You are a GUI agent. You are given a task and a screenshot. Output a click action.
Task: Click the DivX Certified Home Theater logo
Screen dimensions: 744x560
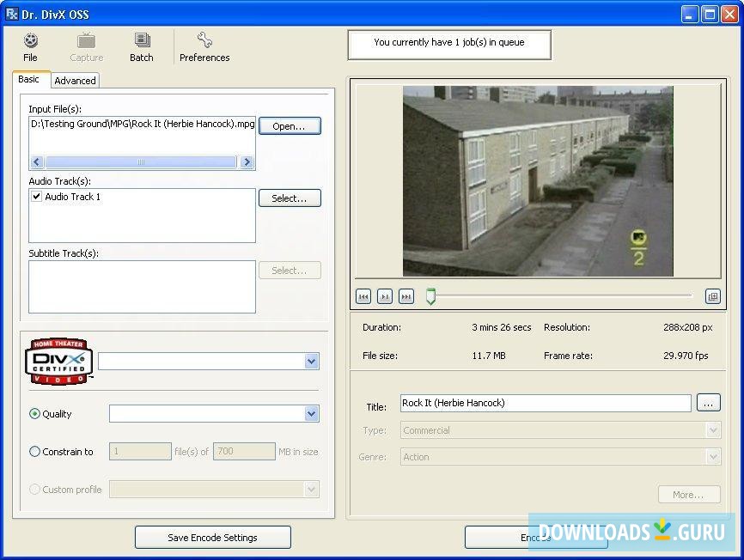(58, 362)
